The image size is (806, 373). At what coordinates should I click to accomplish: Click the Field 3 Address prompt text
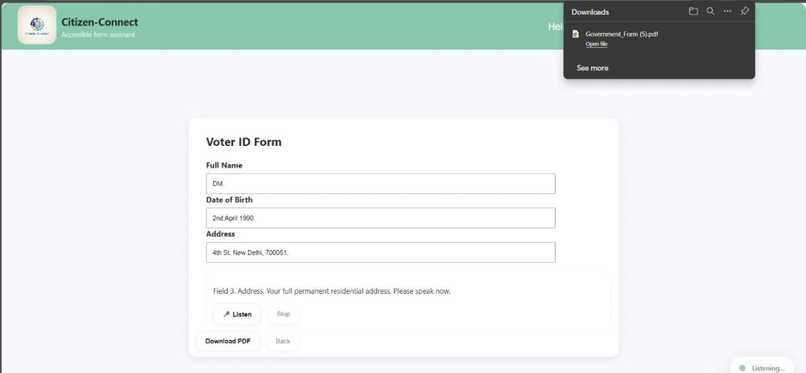click(332, 291)
